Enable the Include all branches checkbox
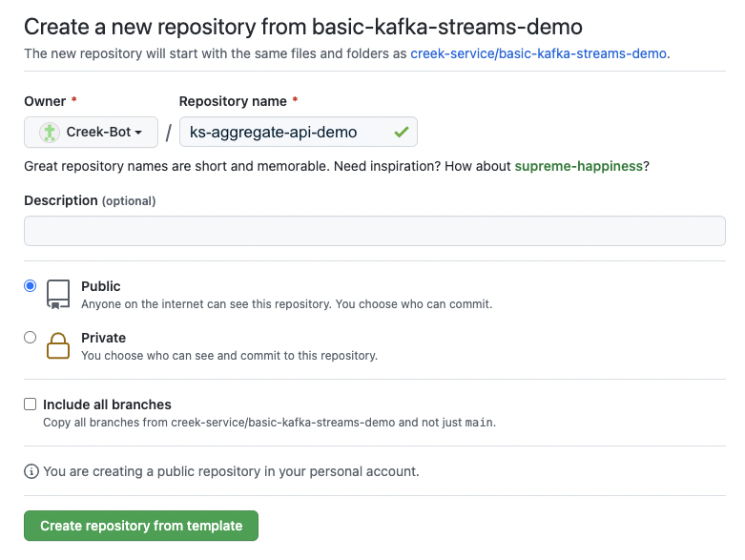This screenshot has height=560, width=745. pyautogui.click(x=30, y=404)
